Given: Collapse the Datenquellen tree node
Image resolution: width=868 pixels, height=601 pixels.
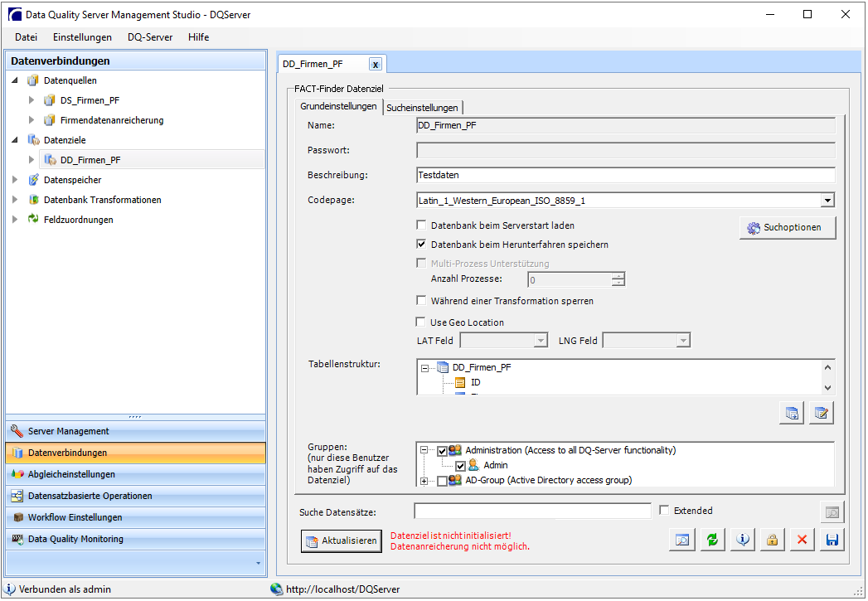Looking at the screenshot, I should [x=15, y=80].
